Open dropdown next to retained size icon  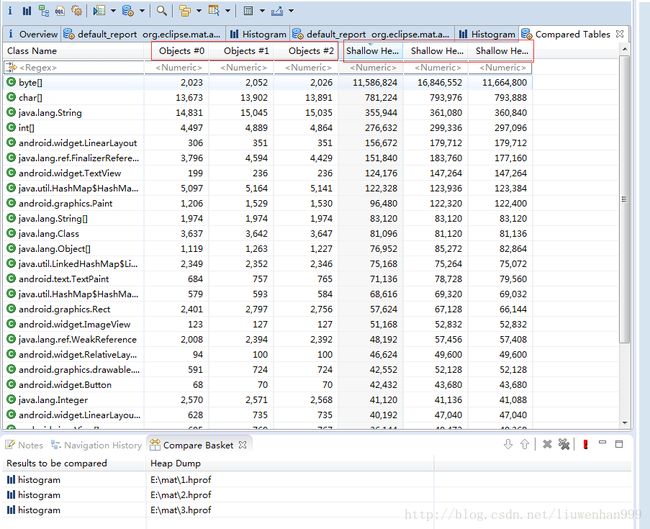228,11
